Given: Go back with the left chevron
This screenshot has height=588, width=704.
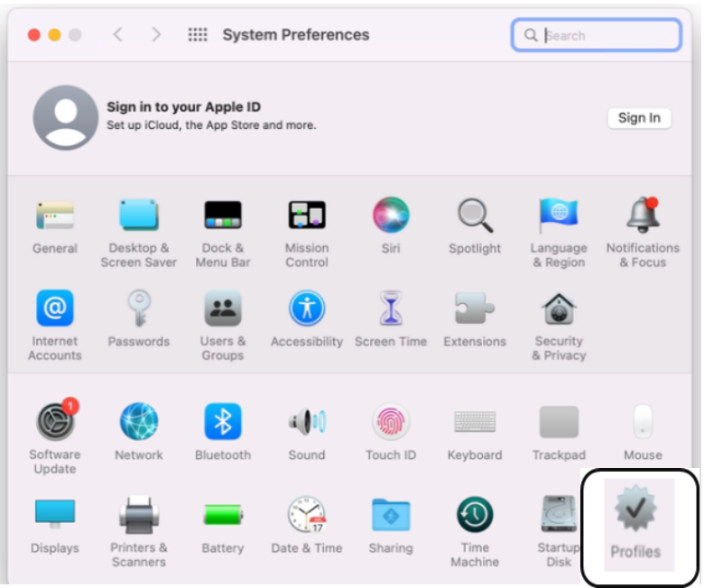Looking at the screenshot, I should point(118,34).
